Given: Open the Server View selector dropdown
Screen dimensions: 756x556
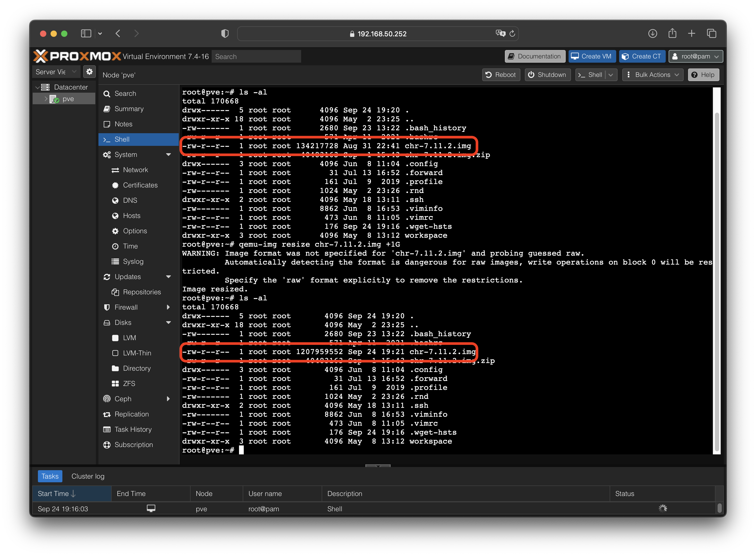Looking at the screenshot, I should 56,72.
